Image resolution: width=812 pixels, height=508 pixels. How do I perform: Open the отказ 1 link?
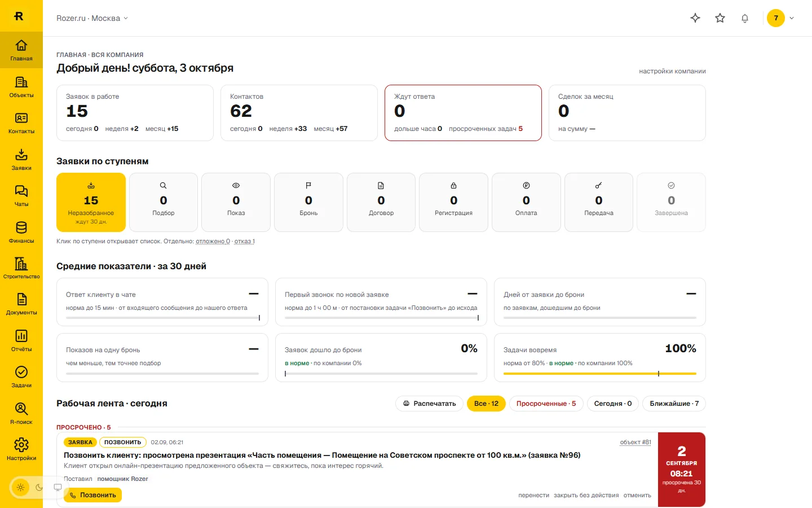point(245,242)
